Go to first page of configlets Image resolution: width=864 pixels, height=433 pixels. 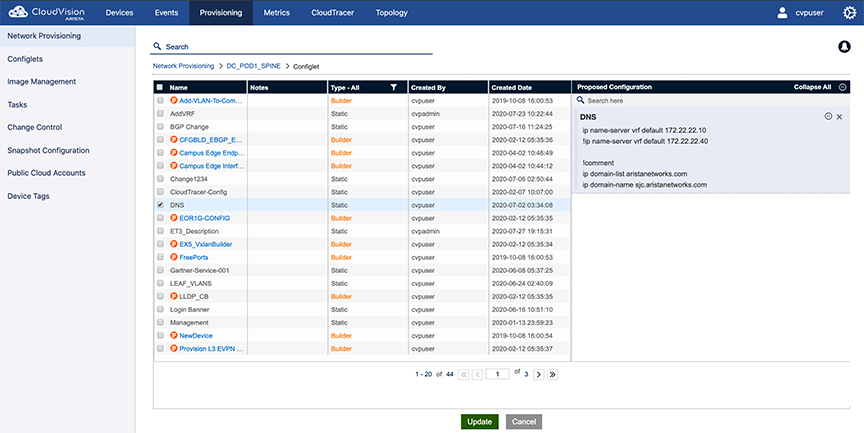[463, 375]
